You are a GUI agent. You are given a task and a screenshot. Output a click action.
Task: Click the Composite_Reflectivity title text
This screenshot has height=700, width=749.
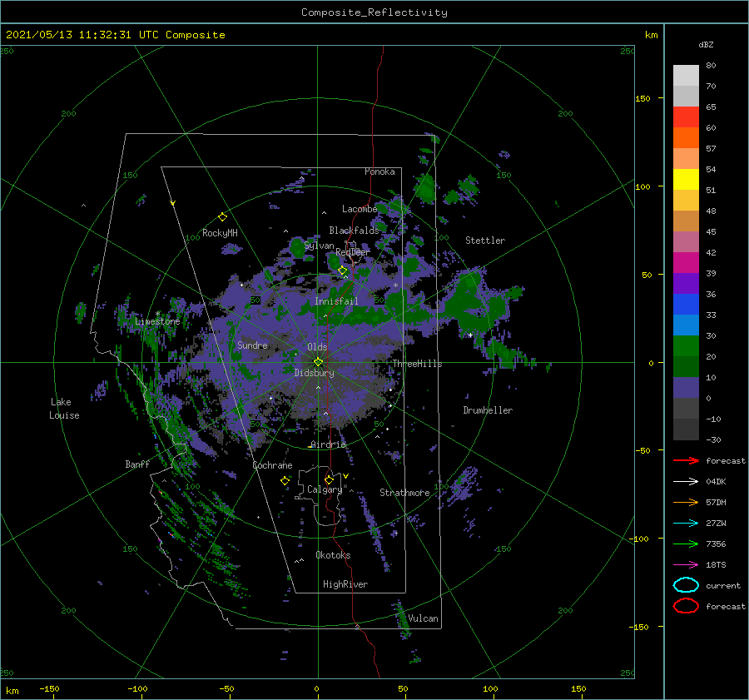[x=374, y=12]
